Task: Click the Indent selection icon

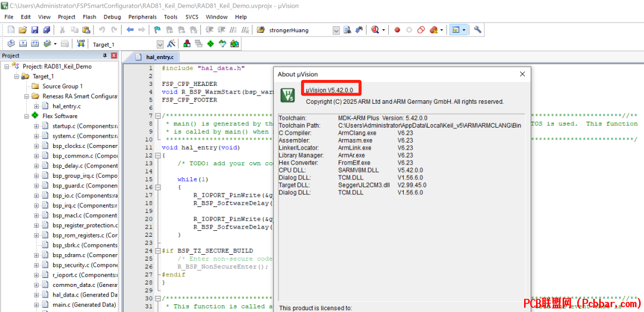Action: point(210,30)
